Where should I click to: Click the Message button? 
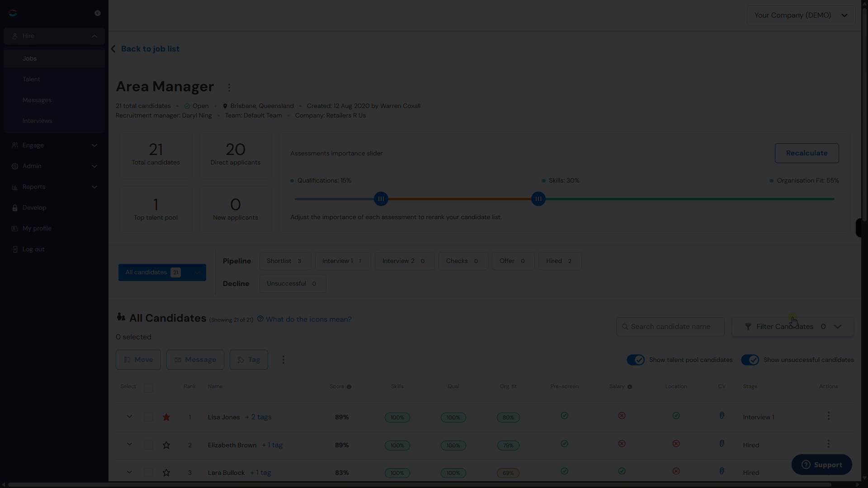pos(195,360)
